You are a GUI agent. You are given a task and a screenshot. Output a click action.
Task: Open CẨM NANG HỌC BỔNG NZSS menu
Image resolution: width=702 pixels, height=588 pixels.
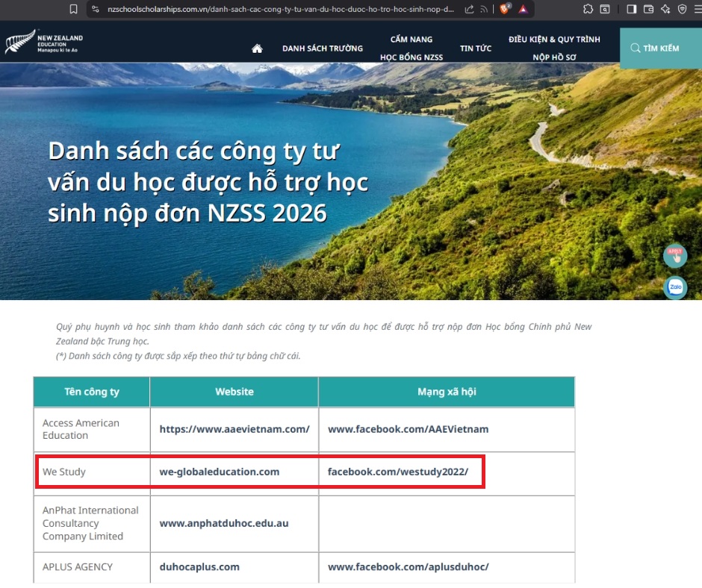411,49
